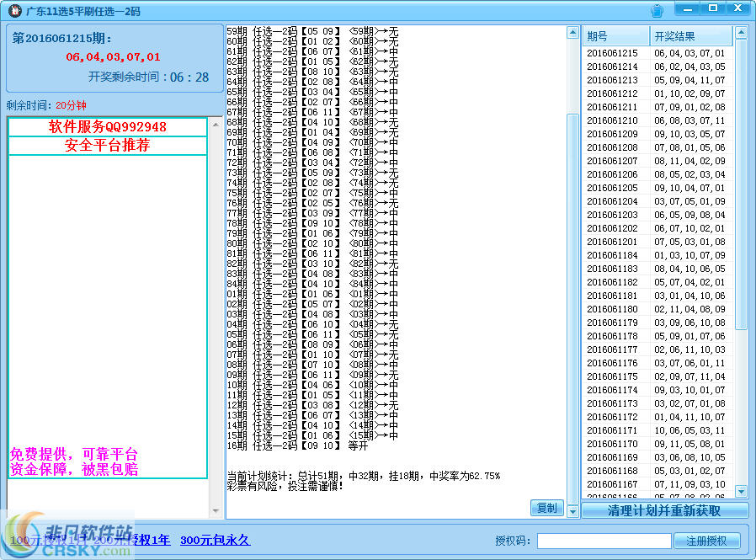This screenshot has height=560, width=756.
Task: Select row 2016061215 in results table
Action: click(658, 53)
